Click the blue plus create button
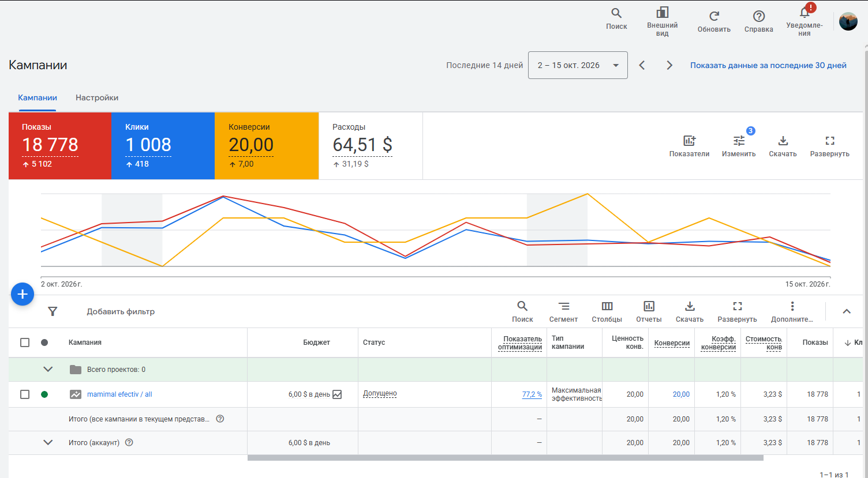868x478 pixels. (x=23, y=295)
